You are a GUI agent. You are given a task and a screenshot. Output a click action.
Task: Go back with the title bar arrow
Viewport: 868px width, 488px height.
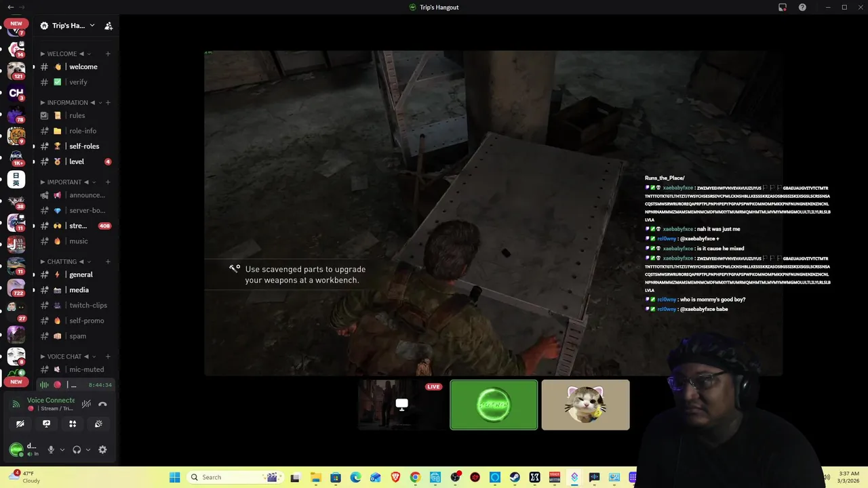click(10, 7)
